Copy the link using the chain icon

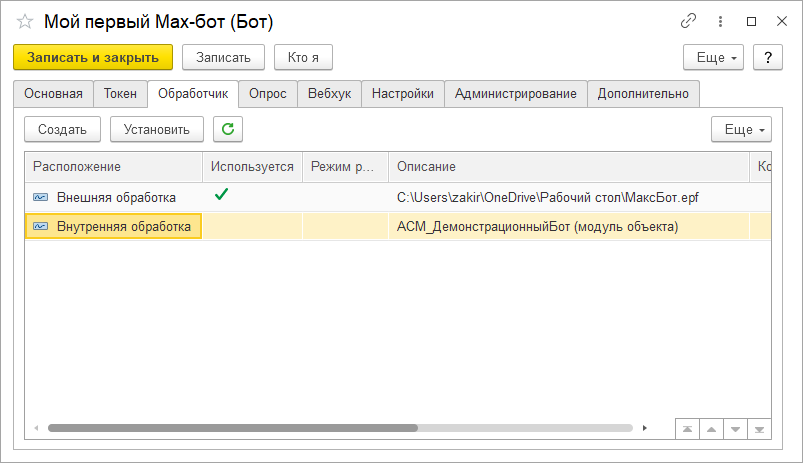click(688, 21)
